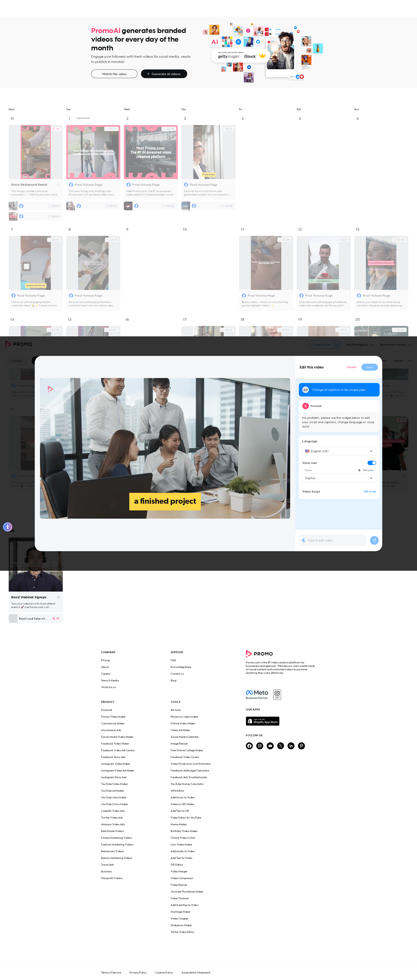Click the Instagram Partner badge
This screenshot has width=417, height=980.
(x=277, y=694)
